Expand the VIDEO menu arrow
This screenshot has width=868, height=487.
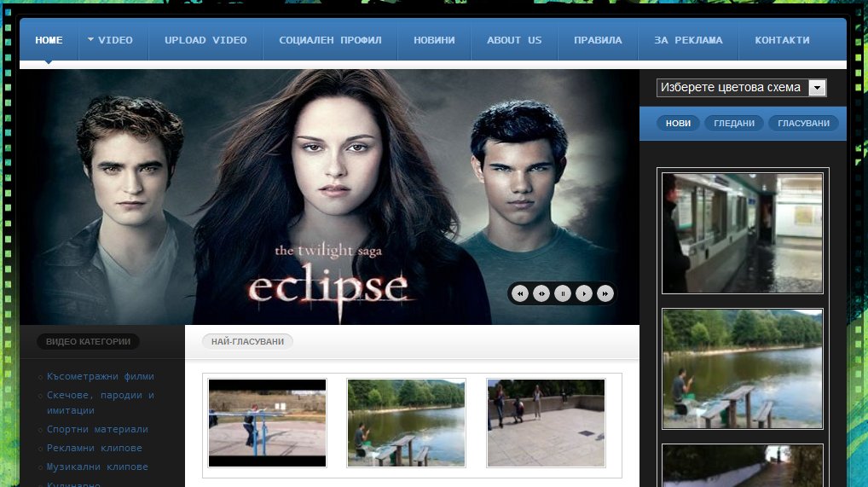tap(90, 40)
